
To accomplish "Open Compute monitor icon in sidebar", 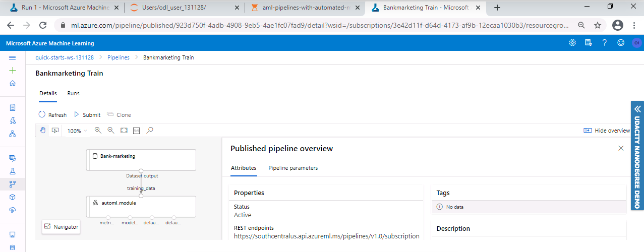I will click(x=13, y=234).
